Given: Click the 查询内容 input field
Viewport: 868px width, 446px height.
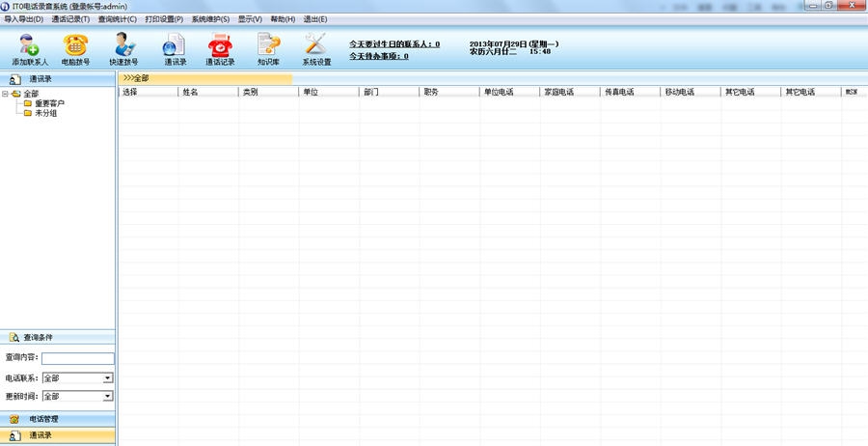Looking at the screenshot, I should click(78, 358).
